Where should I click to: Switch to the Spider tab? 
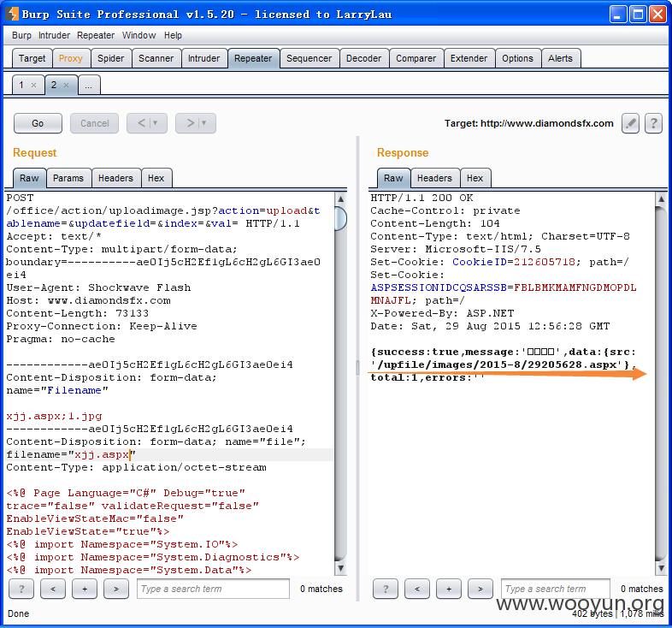(x=110, y=58)
